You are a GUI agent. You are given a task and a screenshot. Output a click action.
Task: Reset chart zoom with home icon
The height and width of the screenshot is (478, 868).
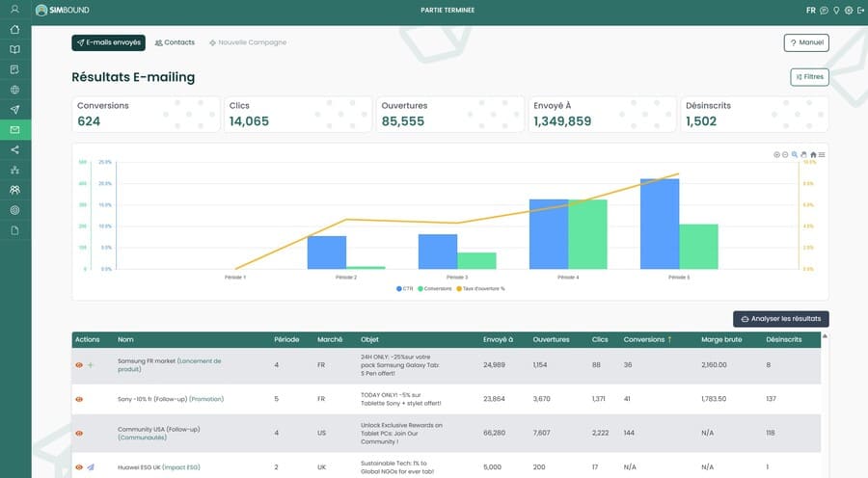click(813, 155)
